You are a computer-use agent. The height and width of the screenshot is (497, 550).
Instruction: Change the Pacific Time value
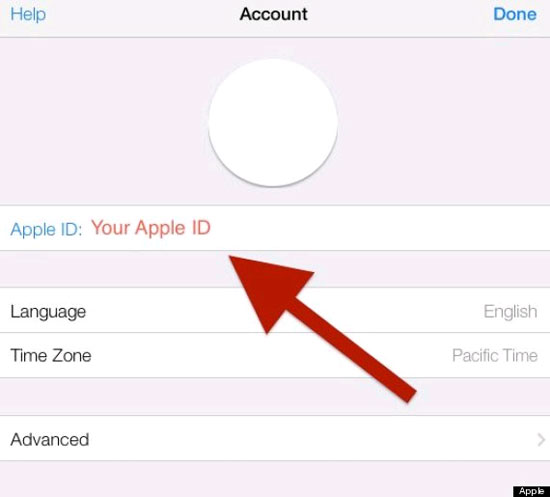(x=495, y=355)
